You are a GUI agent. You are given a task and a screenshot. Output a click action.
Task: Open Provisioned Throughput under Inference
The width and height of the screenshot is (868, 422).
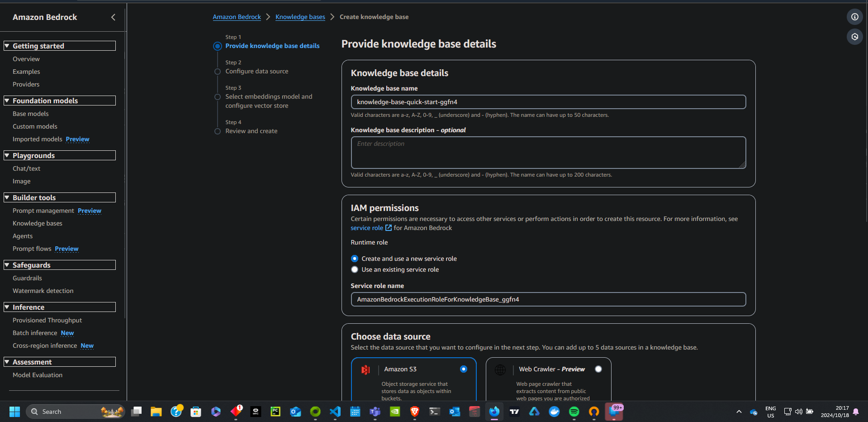coord(47,320)
